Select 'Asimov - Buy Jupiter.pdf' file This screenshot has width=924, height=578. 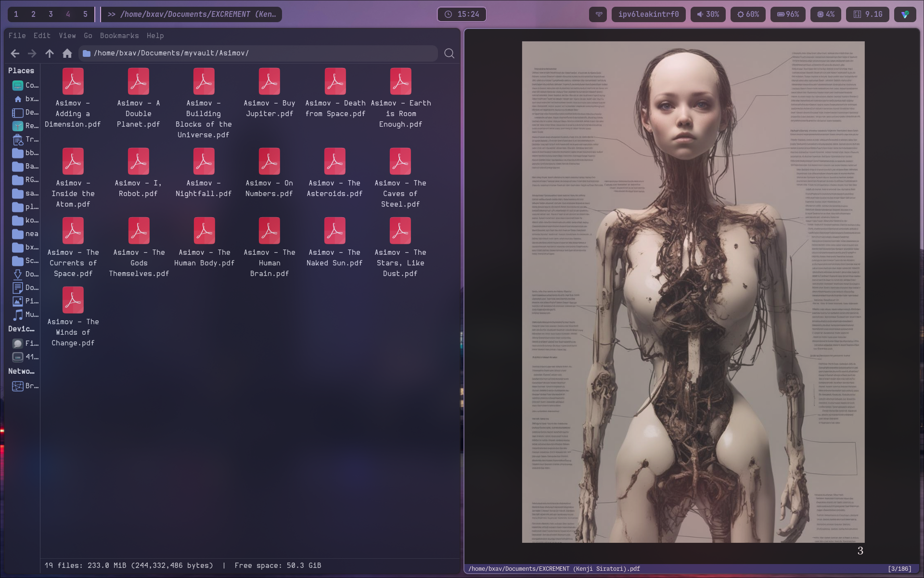269,92
